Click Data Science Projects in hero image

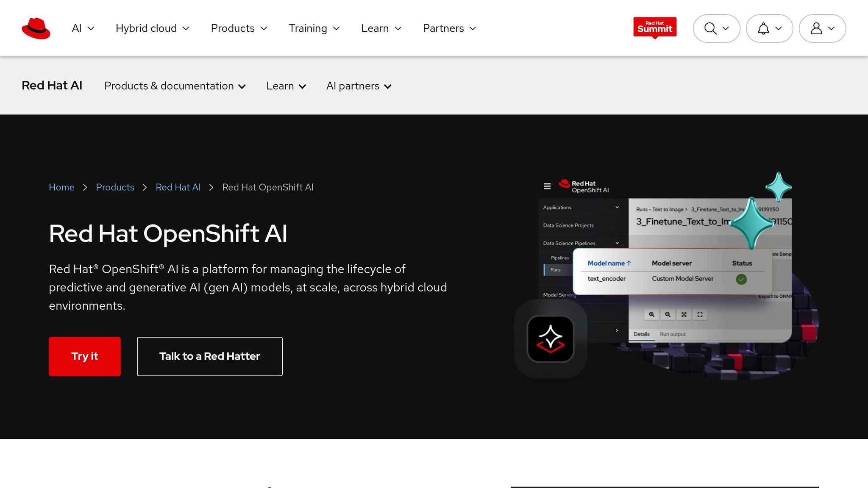568,225
